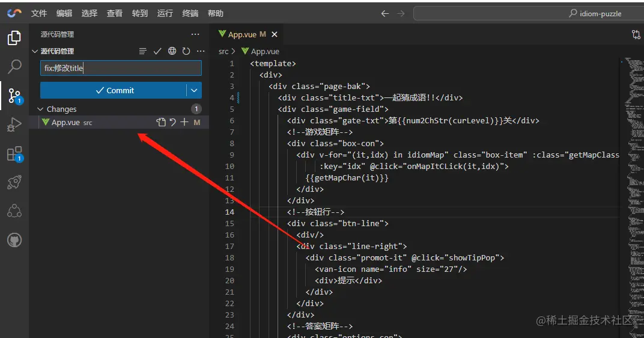Screen dimensions: 644x338
Task: Open the 文件 menu
Action: coord(39,14)
